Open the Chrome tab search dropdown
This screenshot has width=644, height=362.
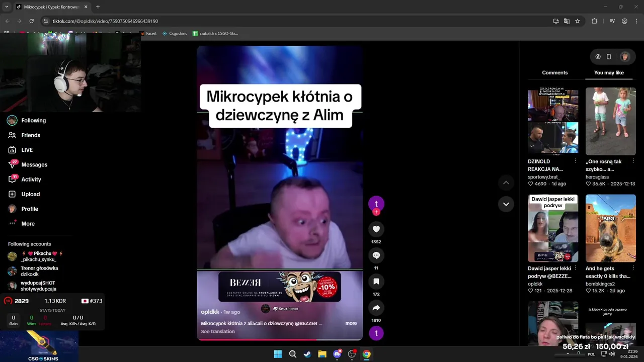coord(7,7)
